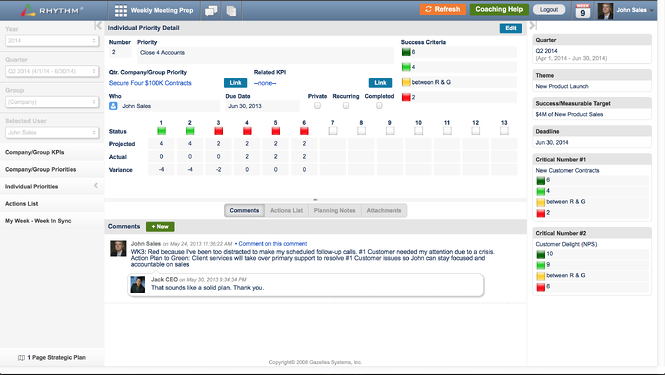Toggle the Private checkbox
The width and height of the screenshot is (665, 375).
[317, 106]
